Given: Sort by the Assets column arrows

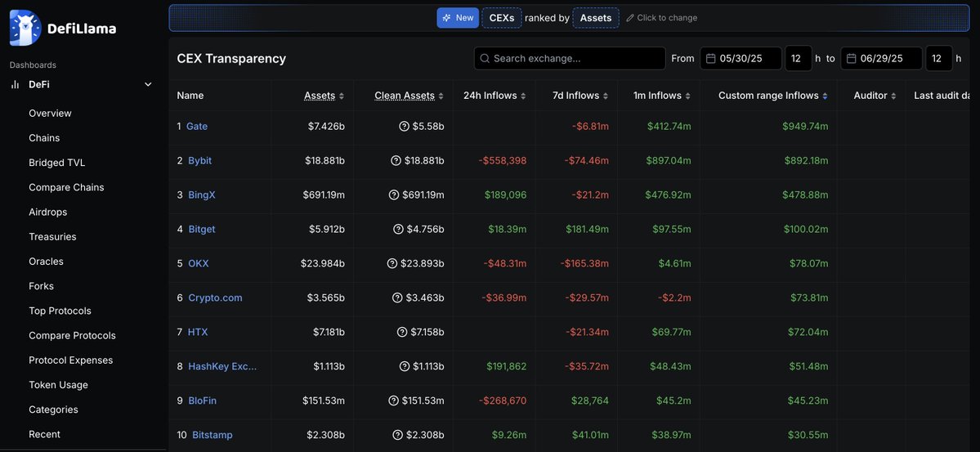Looking at the screenshot, I should pos(342,96).
